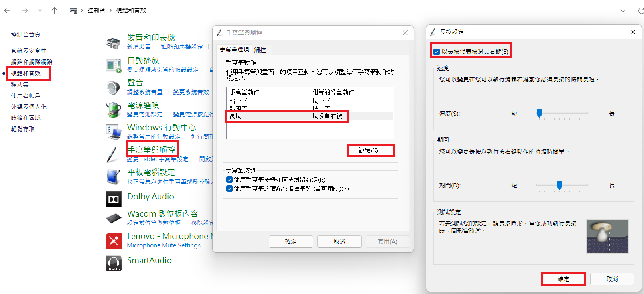Click 調整系統音量 link

(x=145, y=92)
